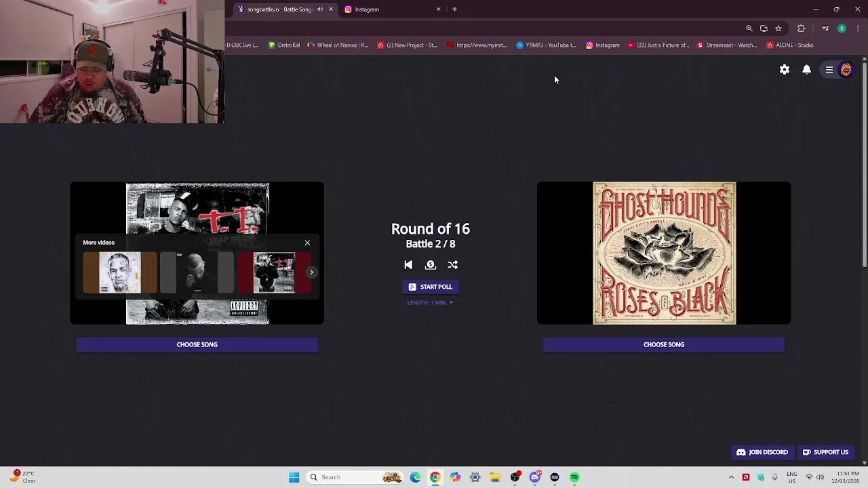Screen dimensions: 868x488
Task: Open DistroKid bookmark
Action: (284, 45)
